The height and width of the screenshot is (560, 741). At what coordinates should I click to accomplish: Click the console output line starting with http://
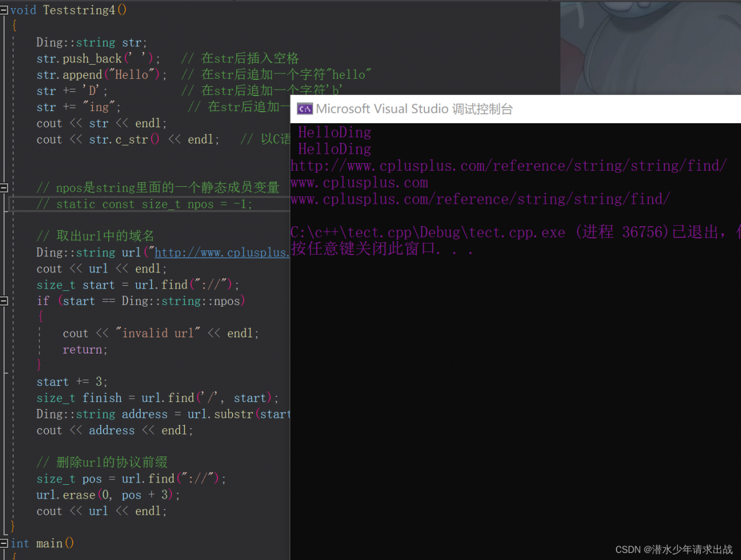click(509, 166)
